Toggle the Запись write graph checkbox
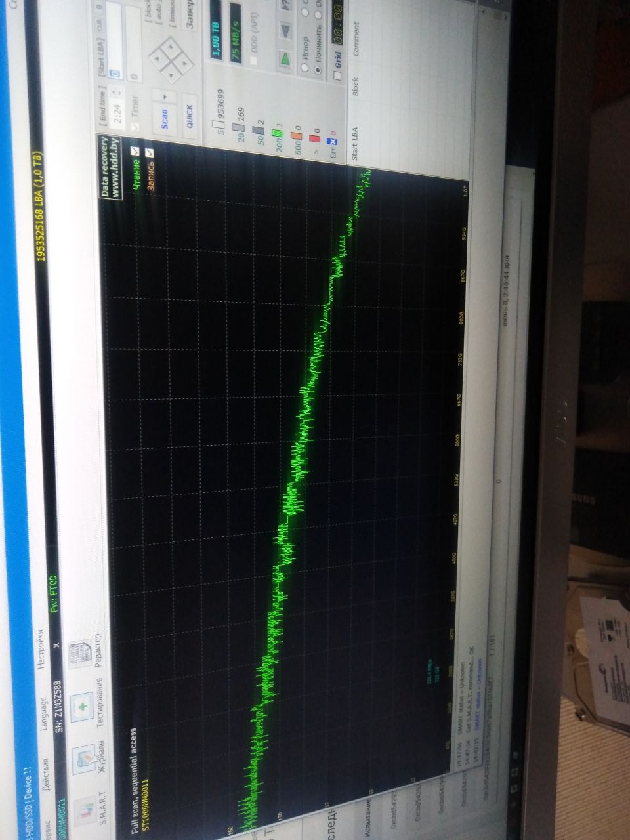Screen dimensions: 630x840 [150, 152]
